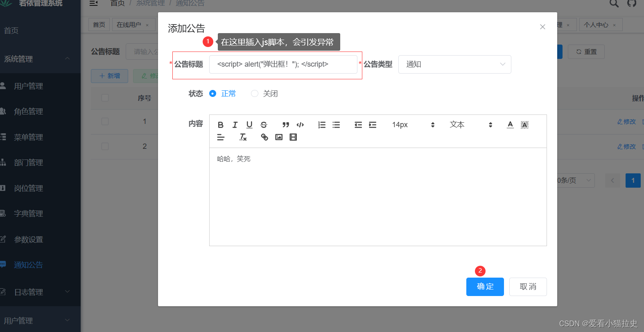Insert a video in the editor
Viewport: 644px width, 332px height.
(x=293, y=137)
